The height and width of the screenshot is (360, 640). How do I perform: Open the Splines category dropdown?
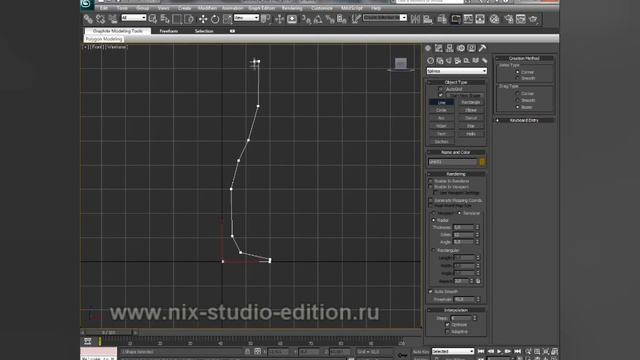click(457, 71)
